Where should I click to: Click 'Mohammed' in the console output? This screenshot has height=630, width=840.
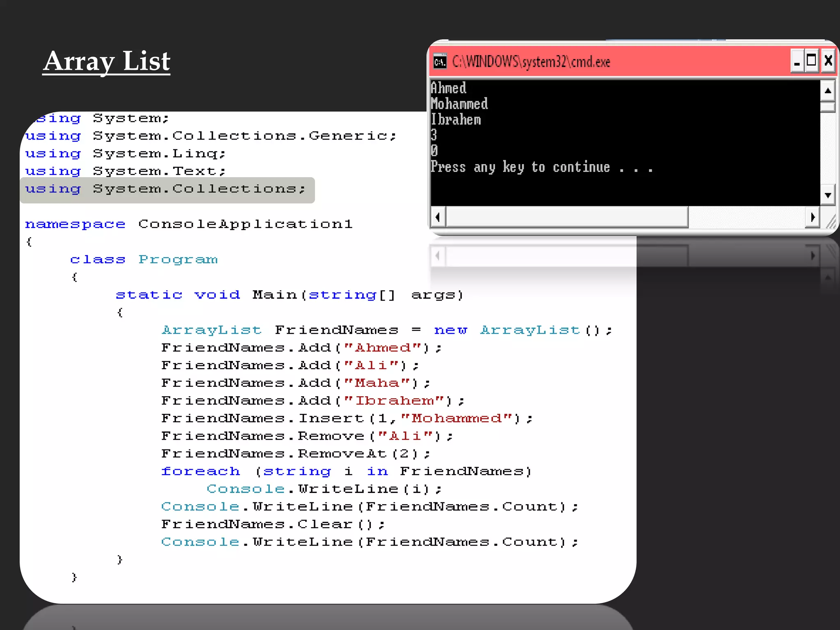[459, 103]
